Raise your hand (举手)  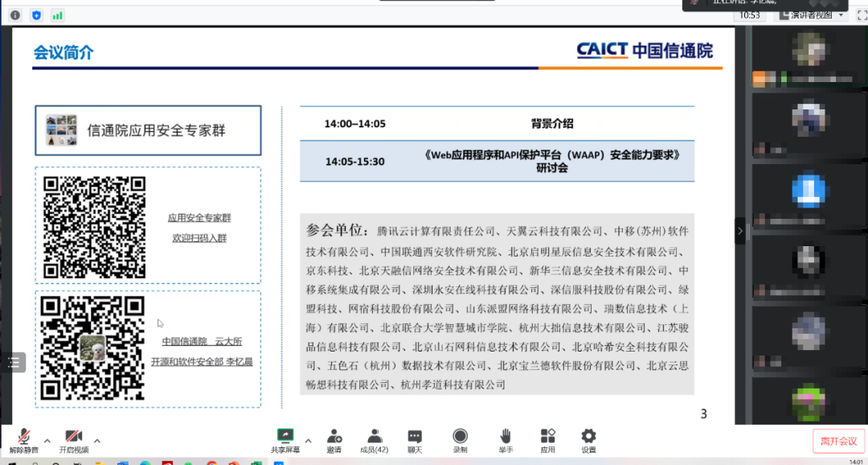tap(506, 441)
